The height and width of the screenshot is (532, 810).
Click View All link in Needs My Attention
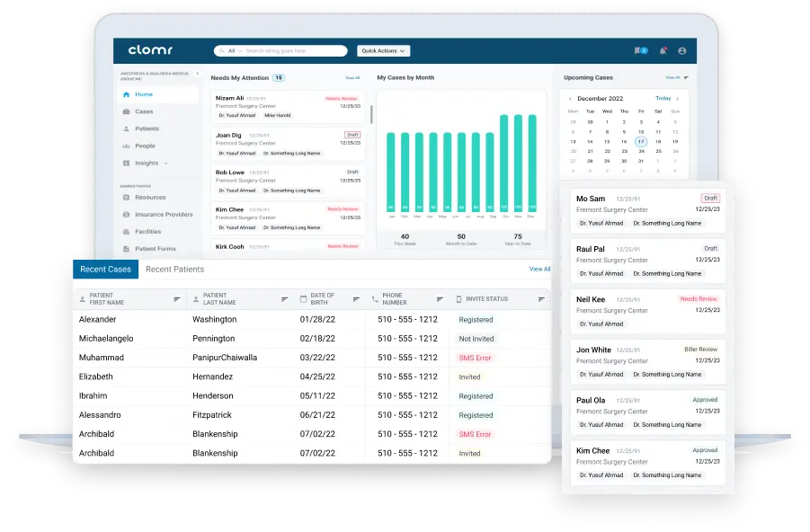[352, 78]
